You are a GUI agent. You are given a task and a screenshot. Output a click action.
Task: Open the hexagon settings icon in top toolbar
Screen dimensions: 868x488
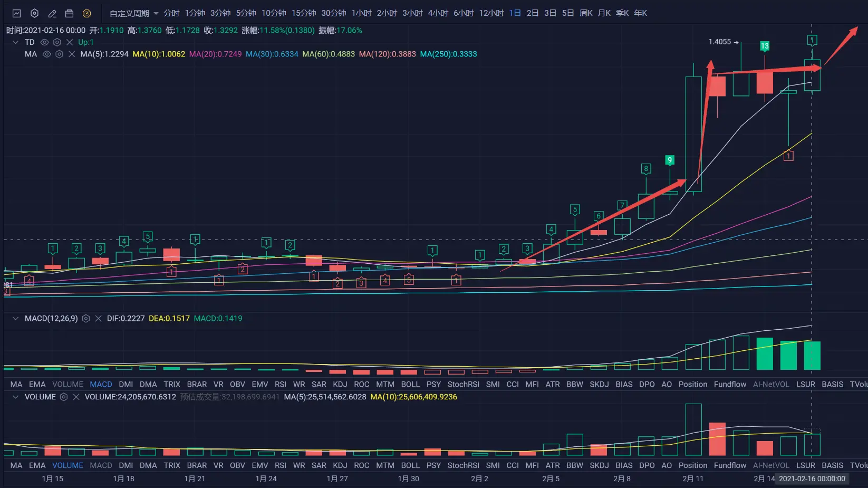[x=34, y=13]
